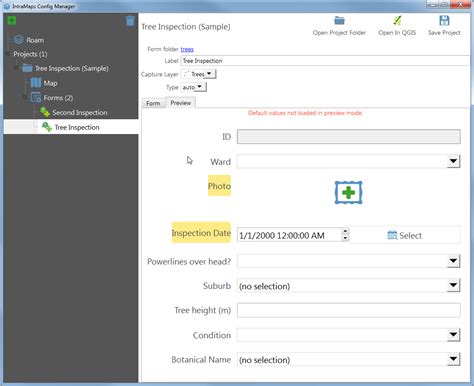Collapse the Forms (2) tree node

point(25,98)
